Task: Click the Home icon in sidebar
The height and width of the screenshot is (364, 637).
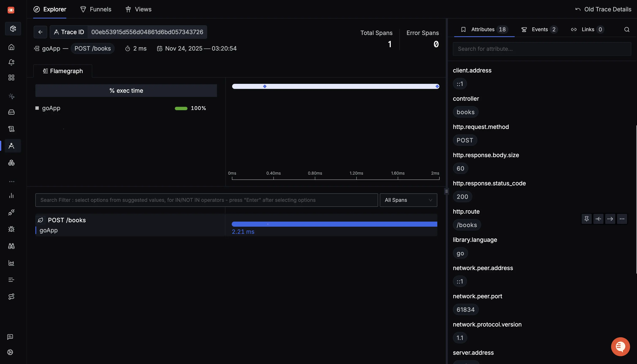Action: [x=11, y=47]
